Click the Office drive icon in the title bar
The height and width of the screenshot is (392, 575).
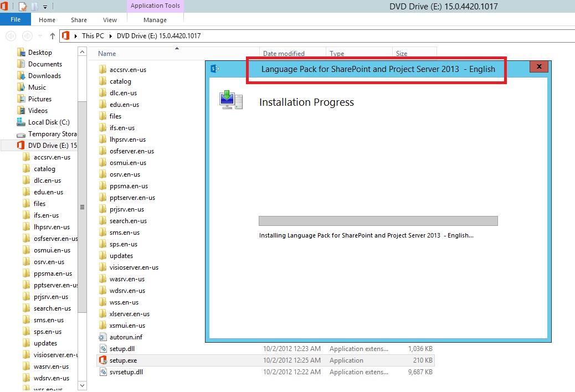(4, 6)
